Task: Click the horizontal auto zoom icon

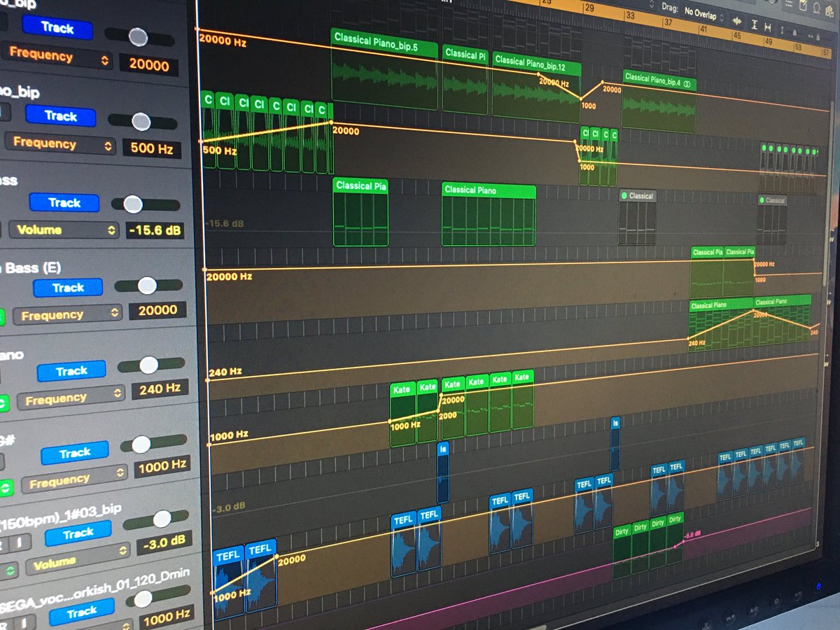Action: point(767,27)
